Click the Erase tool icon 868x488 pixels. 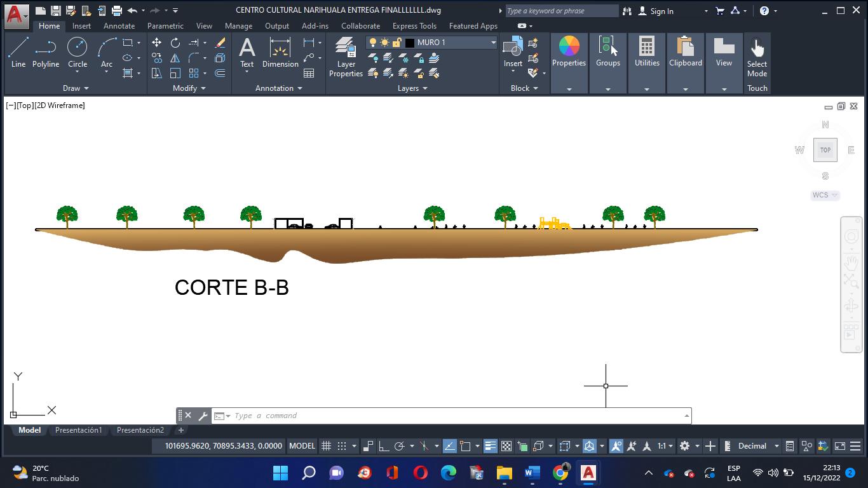(220, 43)
